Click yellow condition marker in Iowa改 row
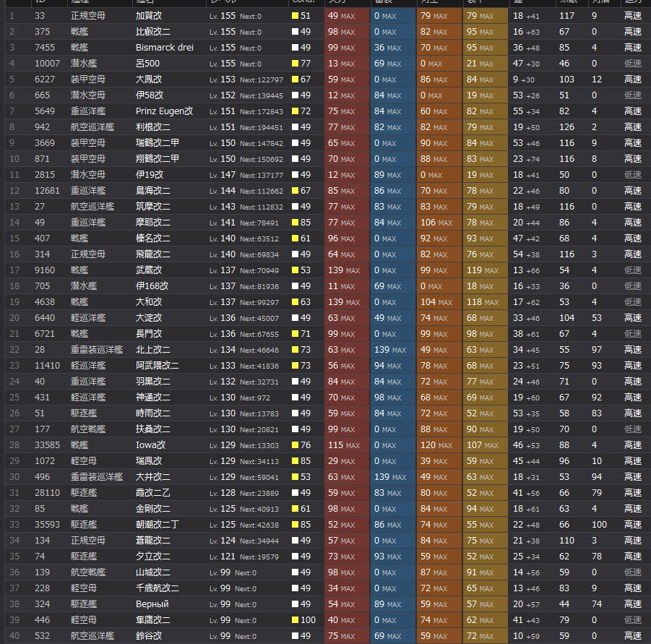The width and height of the screenshot is (651, 644). click(296, 445)
